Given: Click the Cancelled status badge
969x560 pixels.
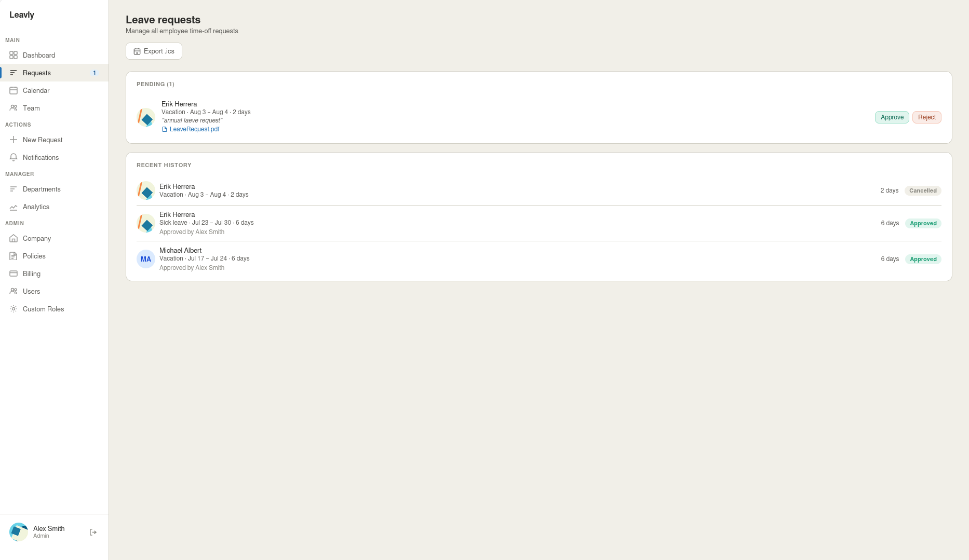Looking at the screenshot, I should click(923, 190).
